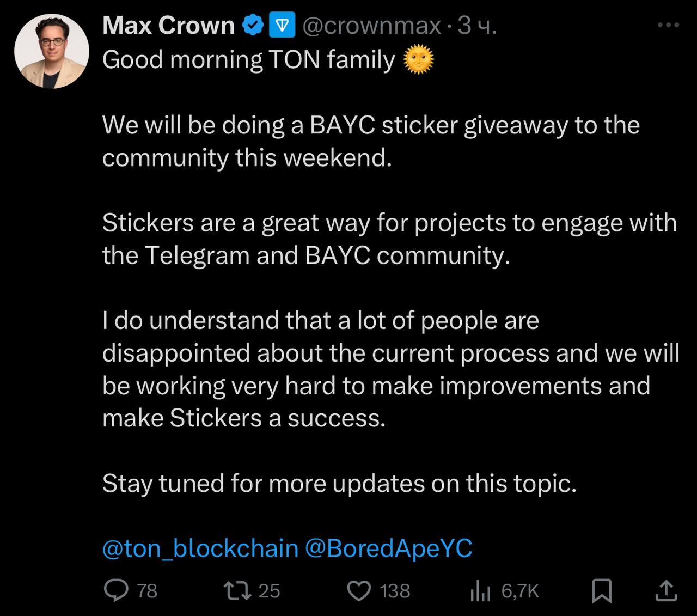Viewport: 697px width, 616px height.
Task: Click the 138 likes count
Action: click(395, 591)
